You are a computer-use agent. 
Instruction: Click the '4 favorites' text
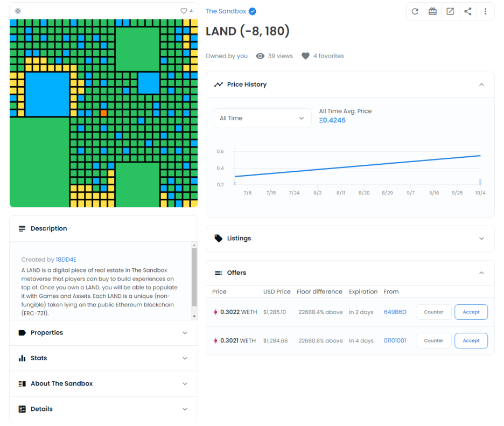pyautogui.click(x=328, y=56)
